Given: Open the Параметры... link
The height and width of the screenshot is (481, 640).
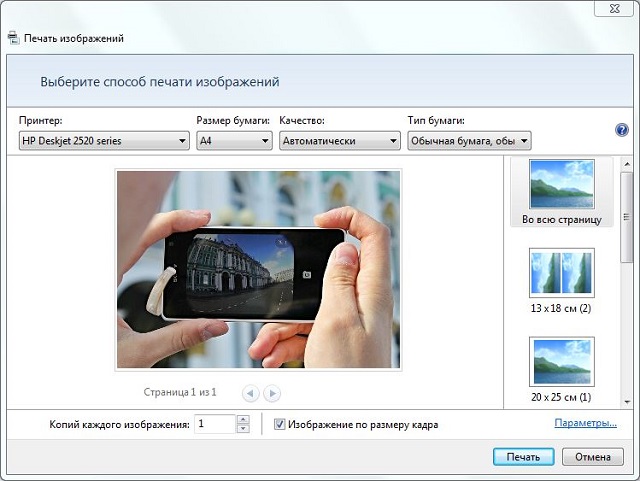Looking at the screenshot, I should [x=586, y=424].
